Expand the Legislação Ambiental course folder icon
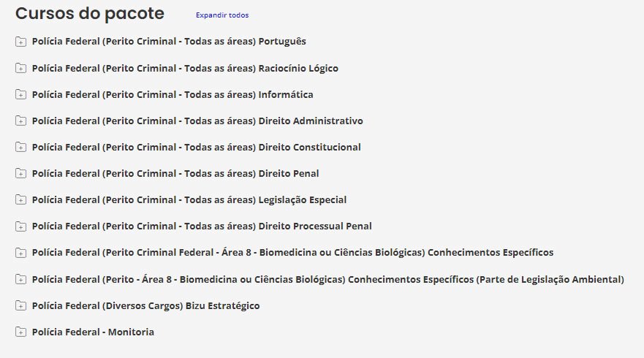Screen dimensions: 644x358 [20, 280]
